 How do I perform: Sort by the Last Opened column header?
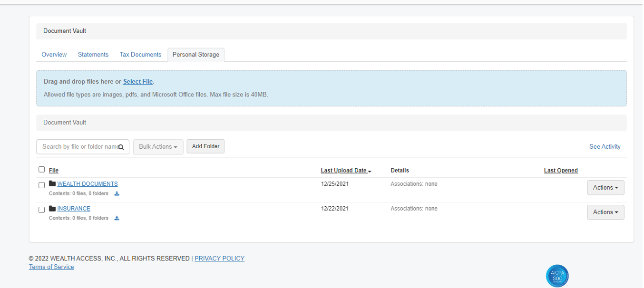pyautogui.click(x=561, y=171)
